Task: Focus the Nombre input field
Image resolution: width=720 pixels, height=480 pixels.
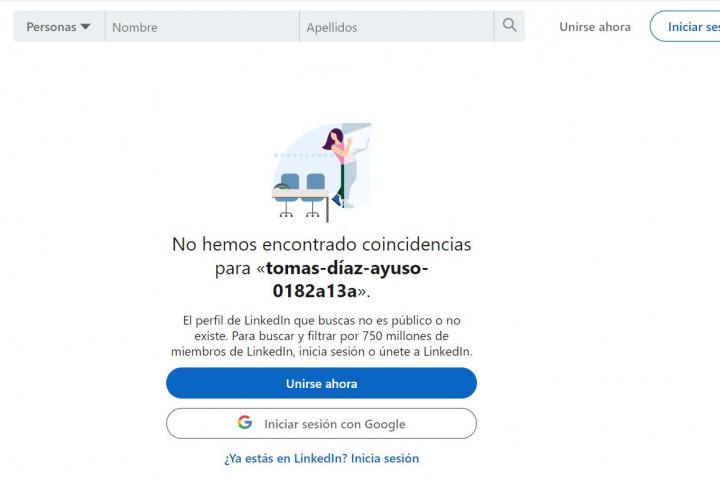Action: pos(202,27)
